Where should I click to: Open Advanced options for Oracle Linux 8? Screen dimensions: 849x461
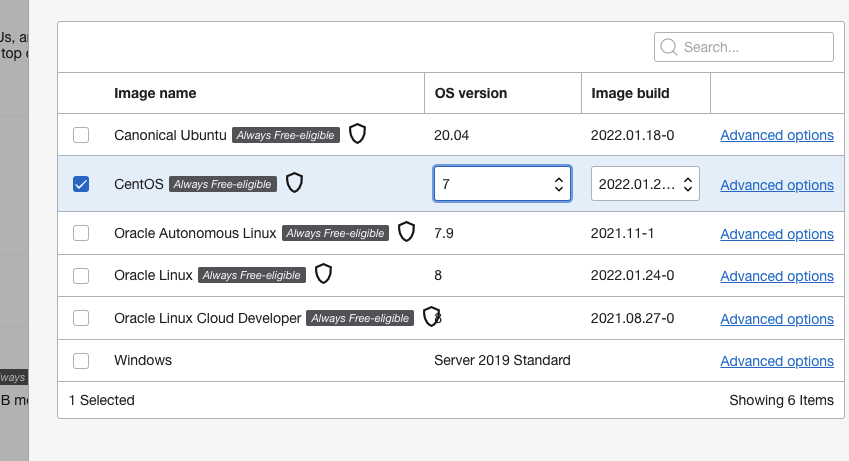pyautogui.click(x=777, y=276)
